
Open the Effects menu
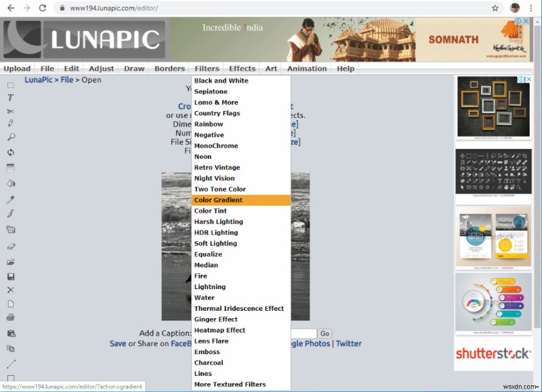point(242,68)
